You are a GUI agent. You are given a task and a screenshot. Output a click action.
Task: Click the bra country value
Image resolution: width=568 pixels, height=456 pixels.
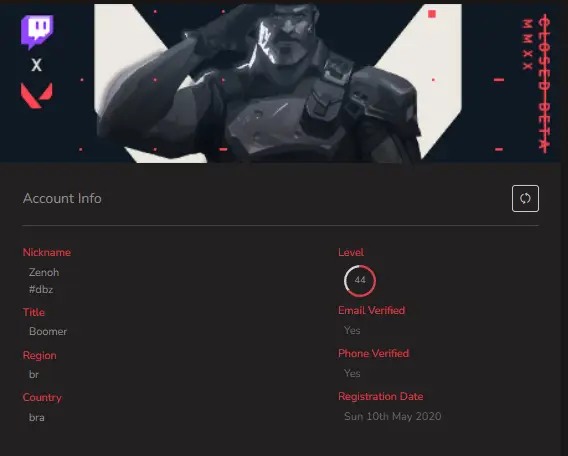click(x=37, y=417)
